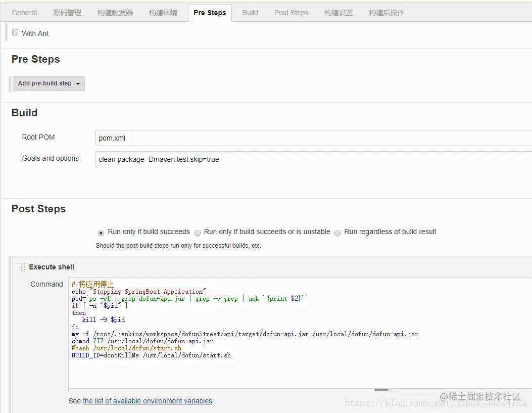Click the Execute shell drag handle icon

(x=22, y=267)
